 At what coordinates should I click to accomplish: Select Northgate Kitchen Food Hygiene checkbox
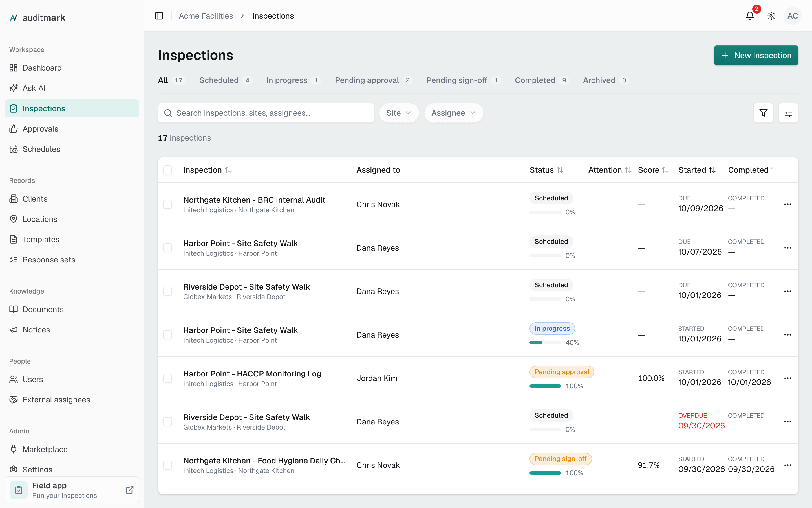click(x=167, y=465)
